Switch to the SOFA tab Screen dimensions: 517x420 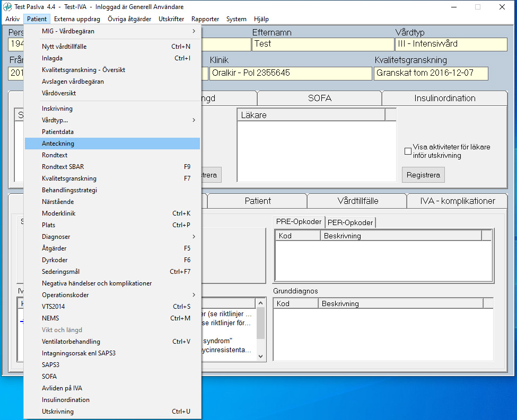pos(319,98)
